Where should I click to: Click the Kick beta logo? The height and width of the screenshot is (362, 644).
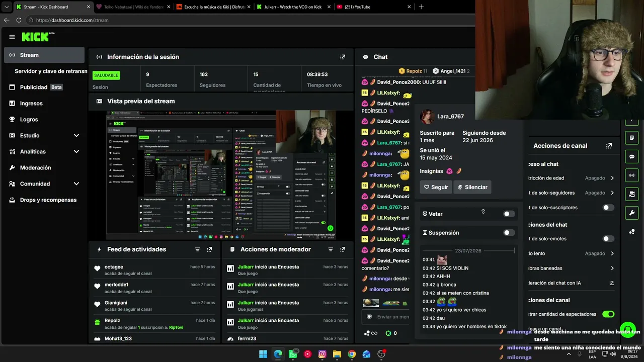click(x=38, y=37)
